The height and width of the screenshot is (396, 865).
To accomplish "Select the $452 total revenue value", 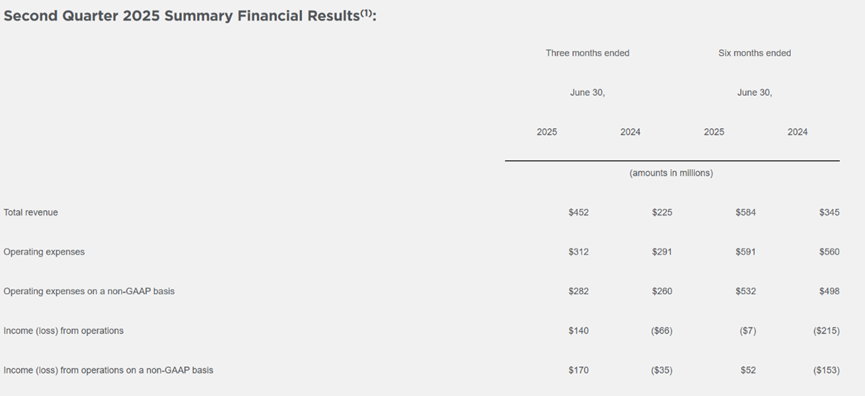I will pos(579,212).
